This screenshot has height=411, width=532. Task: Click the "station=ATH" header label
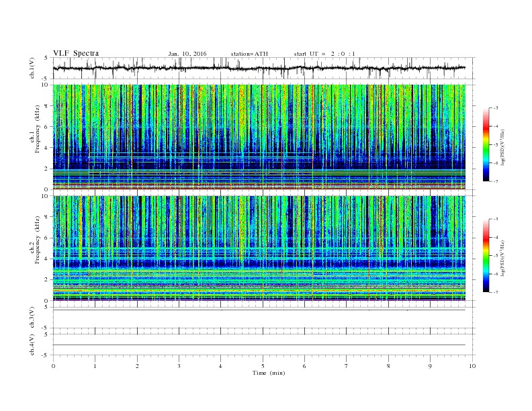point(249,54)
